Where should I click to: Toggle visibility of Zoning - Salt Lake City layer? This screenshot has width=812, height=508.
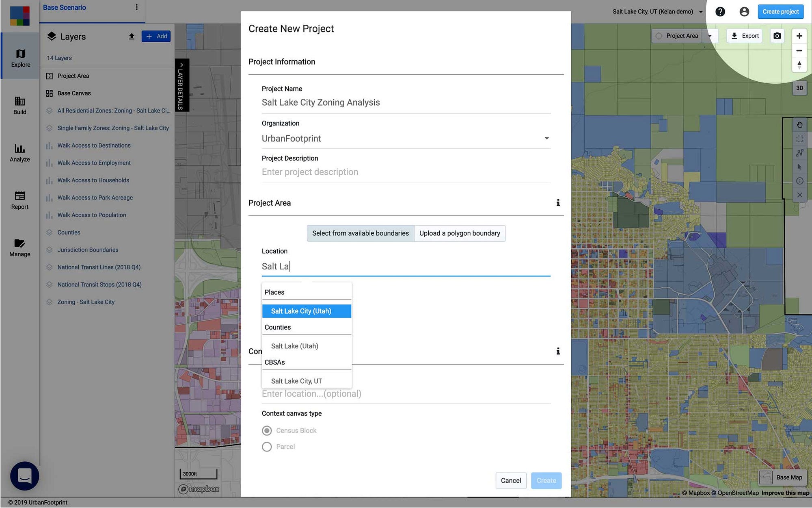point(49,302)
